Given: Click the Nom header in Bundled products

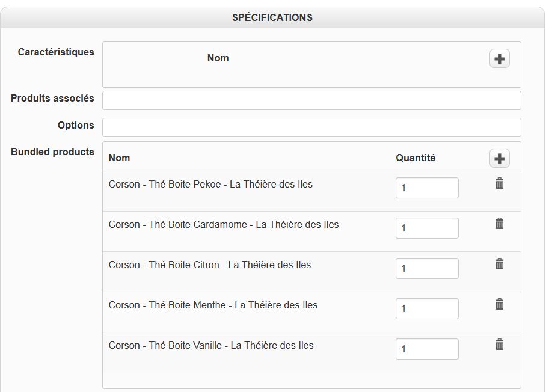Looking at the screenshot, I should tap(119, 158).
